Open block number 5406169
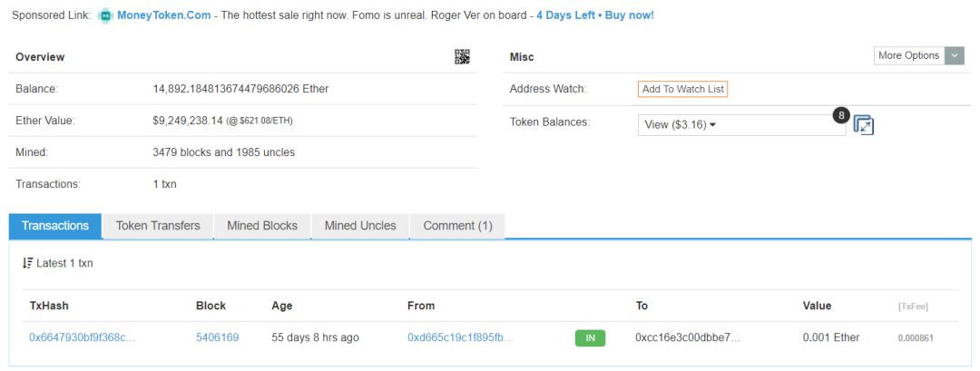This screenshot has height=371, width=980. coord(217,337)
